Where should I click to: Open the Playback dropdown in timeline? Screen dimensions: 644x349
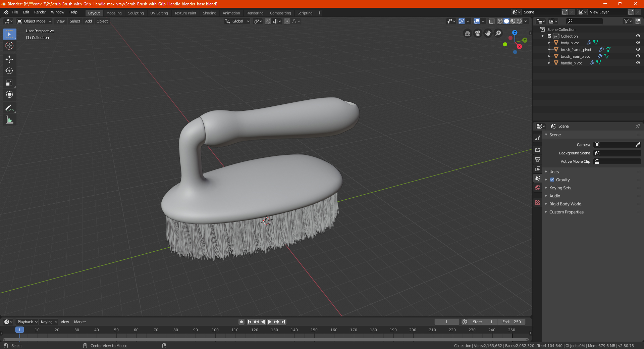pyautogui.click(x=27, y=322)
